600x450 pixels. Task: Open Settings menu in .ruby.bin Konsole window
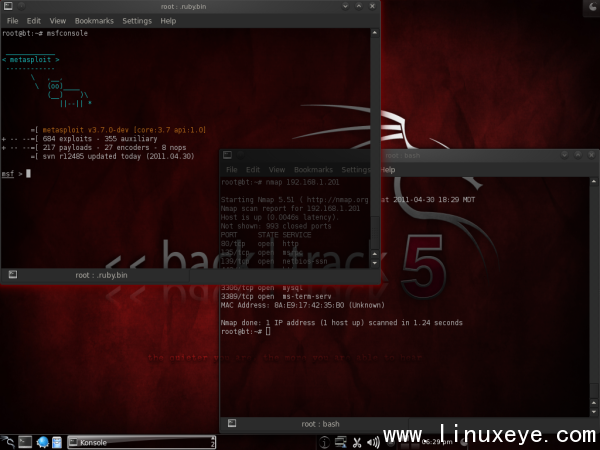click(137, 21)
